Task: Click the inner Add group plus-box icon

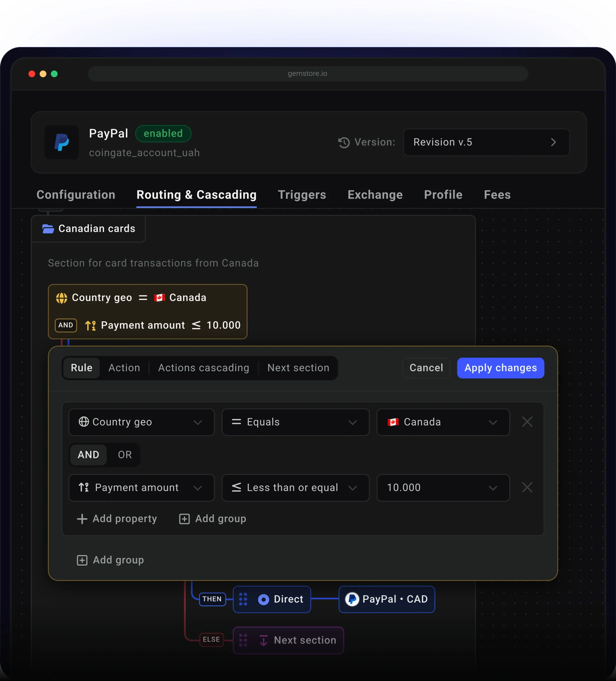Action: point(184,519)
